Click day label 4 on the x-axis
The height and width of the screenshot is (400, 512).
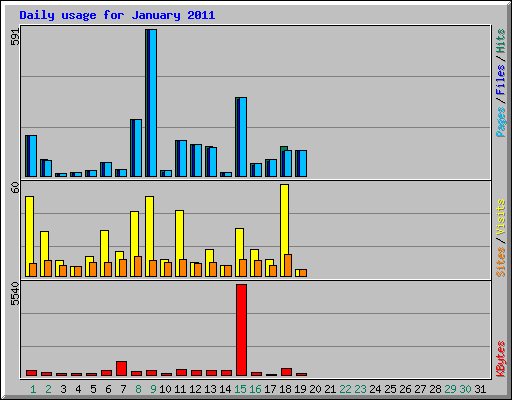tap(78, 389)
